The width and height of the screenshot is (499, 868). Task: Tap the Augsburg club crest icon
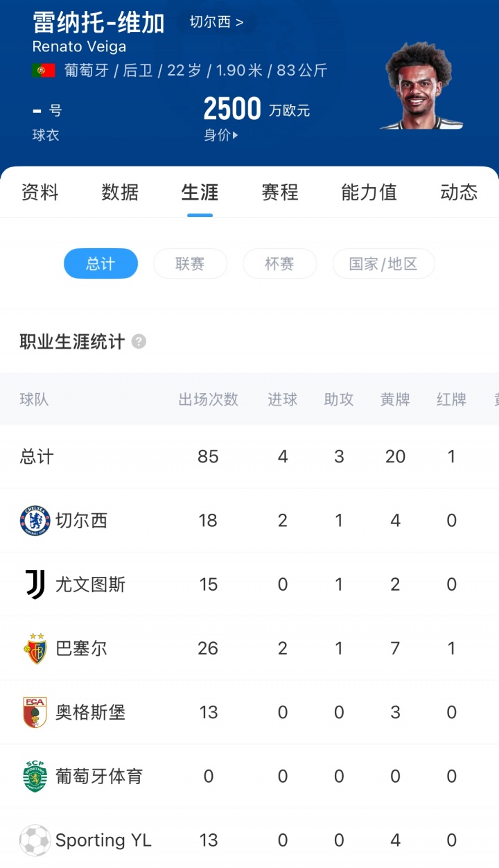point(35,712)
